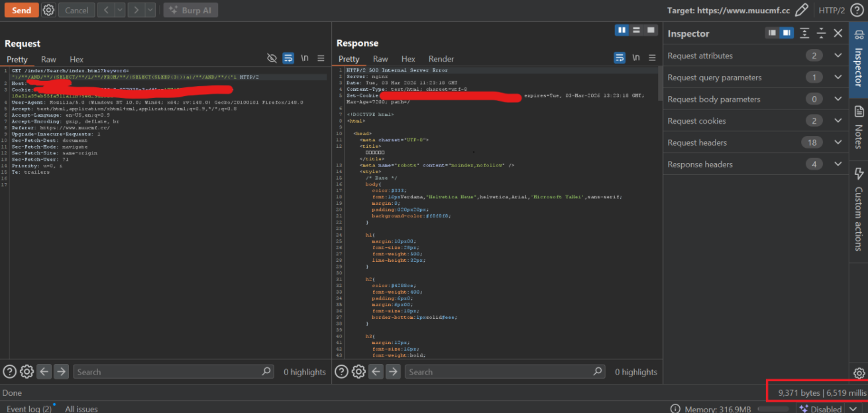868x413 pixels.
Task: Expand the Request headers section
Action: (x=838, y=143)
